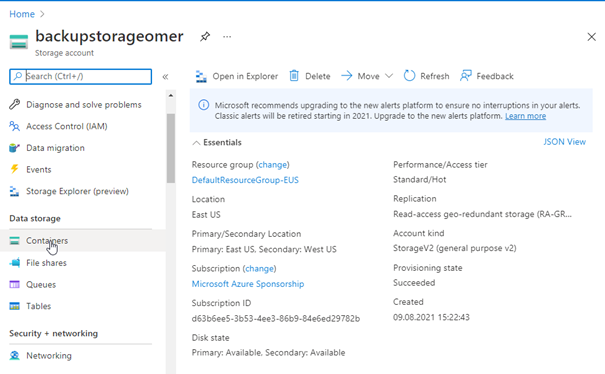Open the ellipsis more options menu
605x374 pixels.
pyautogui.click(x=227, y=37)
